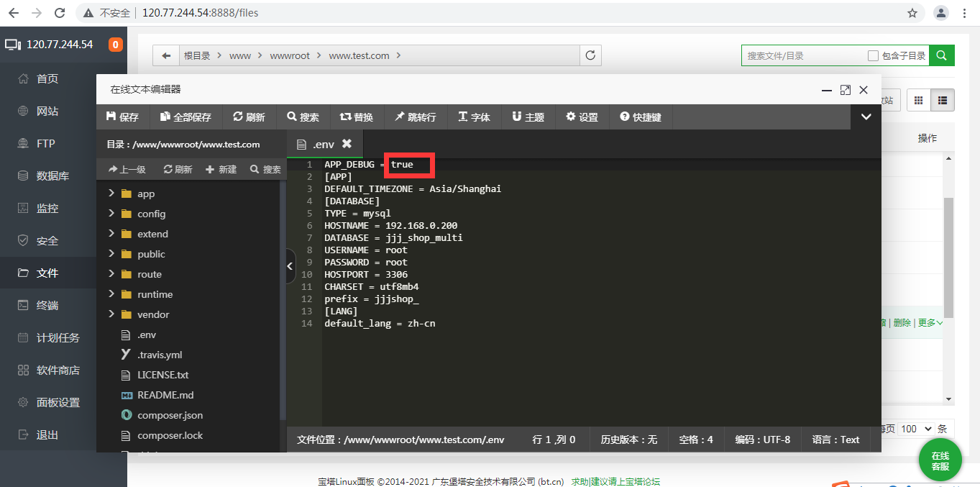Expand the route folder
The image size is (980, 487).
click(x=111, y=274)
